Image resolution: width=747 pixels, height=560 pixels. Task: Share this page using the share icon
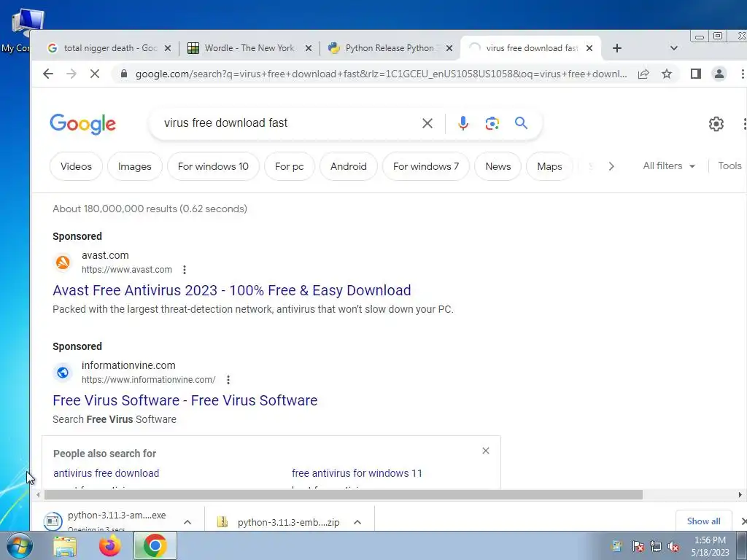(x=643, y=74)
